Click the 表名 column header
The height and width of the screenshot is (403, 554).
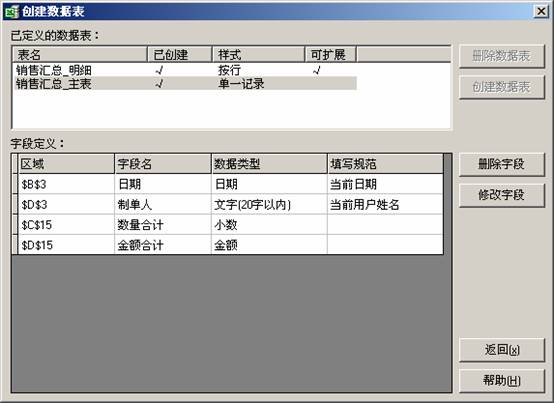coord(80,55)
